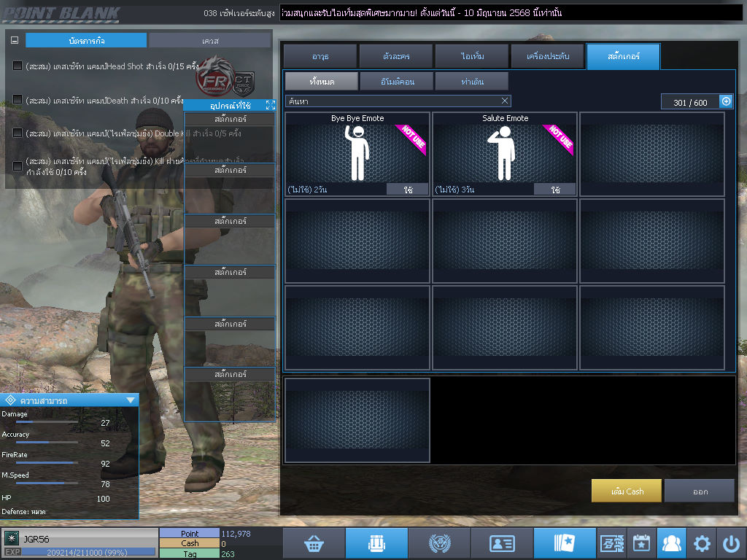Click ใช้ button for Salute Emote
Viewport: 747px width, 560px height.
[555, 190]
